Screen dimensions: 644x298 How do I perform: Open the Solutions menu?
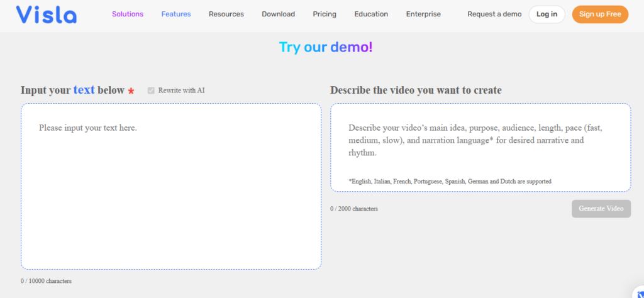(128, 14)
